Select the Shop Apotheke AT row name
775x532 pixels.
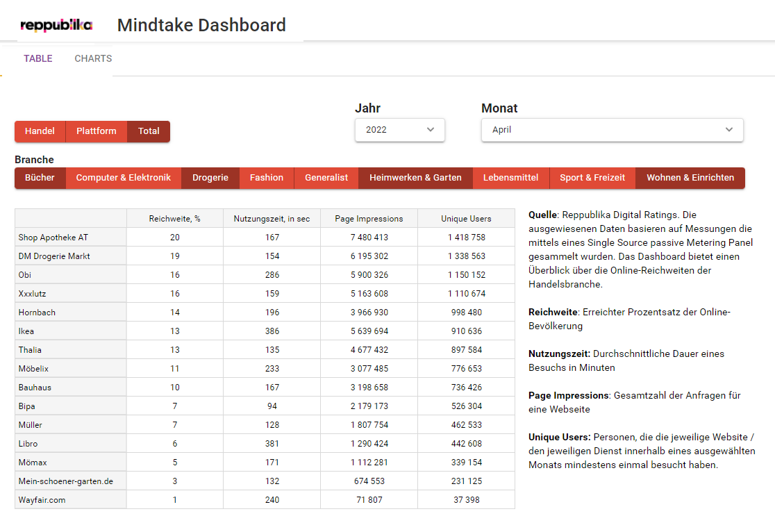pos(53,238)
